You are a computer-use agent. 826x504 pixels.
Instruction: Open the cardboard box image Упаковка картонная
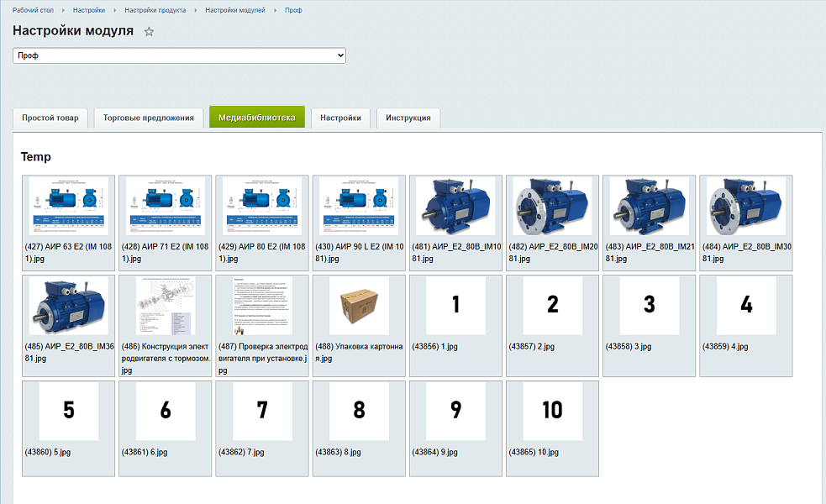[359, 307]
